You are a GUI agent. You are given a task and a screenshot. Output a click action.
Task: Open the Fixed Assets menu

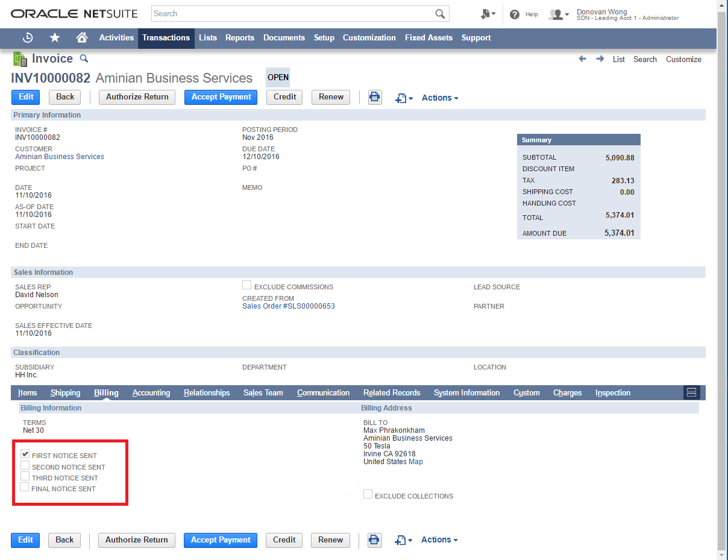(x=428, y=37)
